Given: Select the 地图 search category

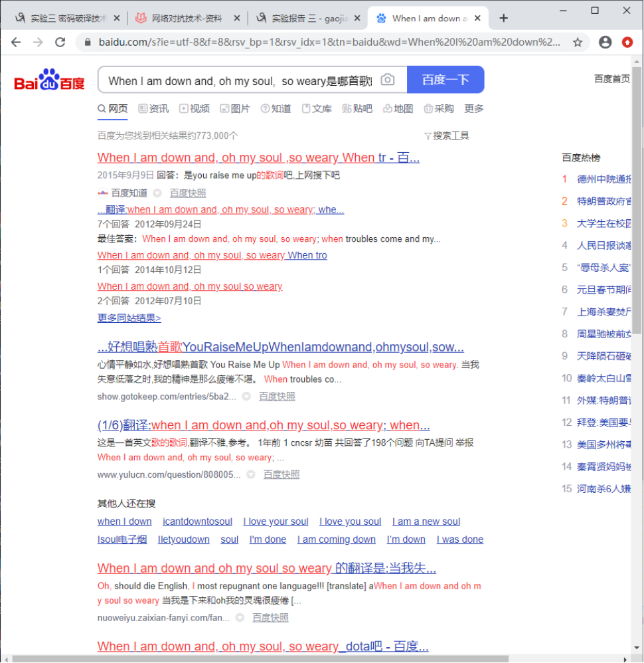Looking at the screenshot, I should pos(398,109).
